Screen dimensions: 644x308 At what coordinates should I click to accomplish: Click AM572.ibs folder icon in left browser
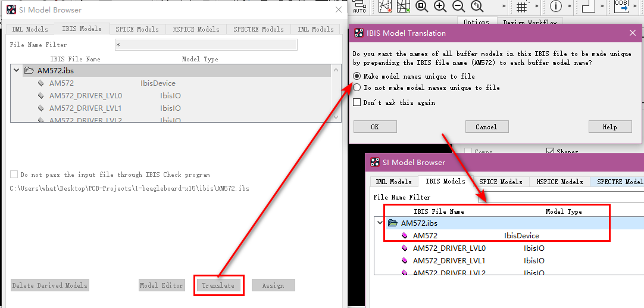(29, 70)
